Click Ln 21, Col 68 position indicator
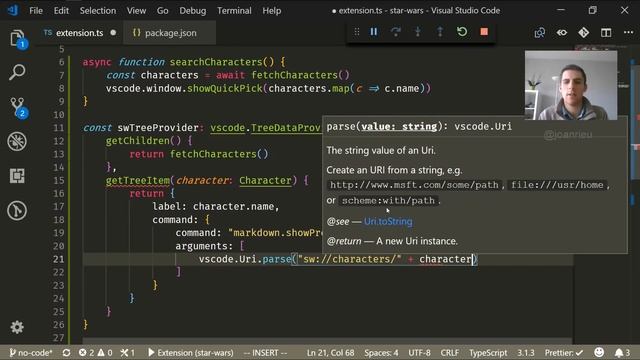Screen dimensions: 640x360 point(331,353)
